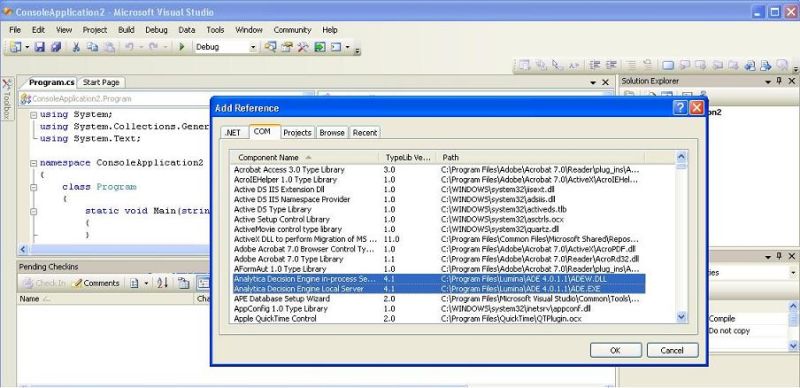
Task: Open the Build menu
Action: 126,30
